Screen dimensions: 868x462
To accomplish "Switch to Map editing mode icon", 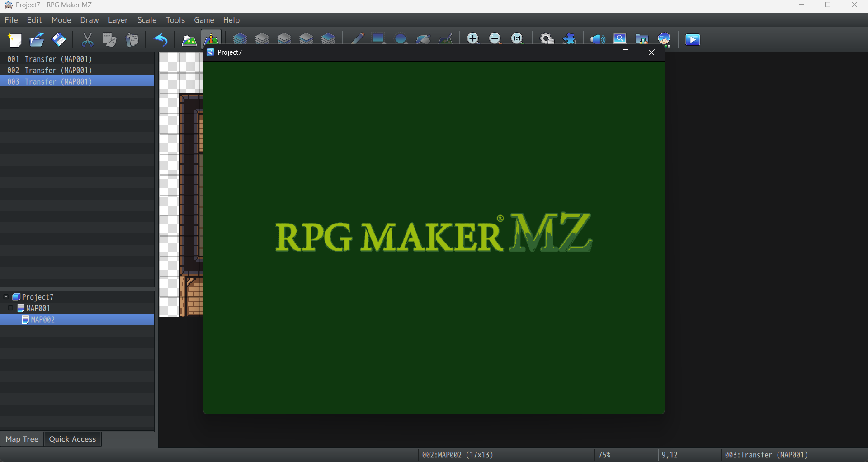I will click(189, 40).
